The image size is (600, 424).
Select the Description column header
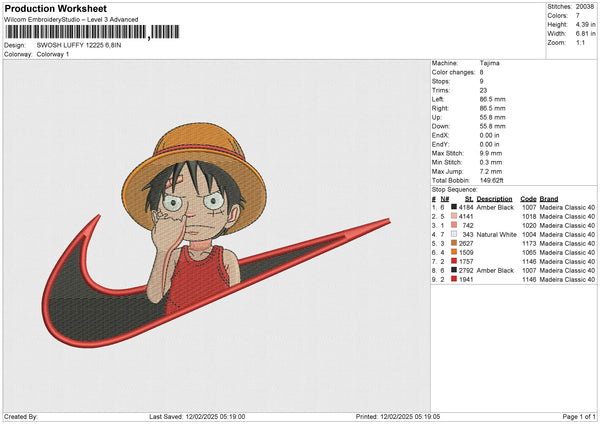pos(494,199)
